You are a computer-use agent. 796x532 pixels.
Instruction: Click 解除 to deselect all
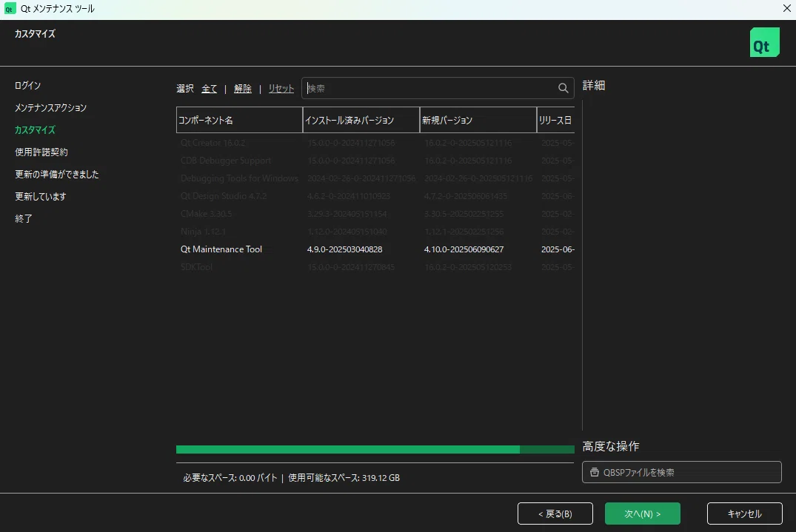(243, 89)
